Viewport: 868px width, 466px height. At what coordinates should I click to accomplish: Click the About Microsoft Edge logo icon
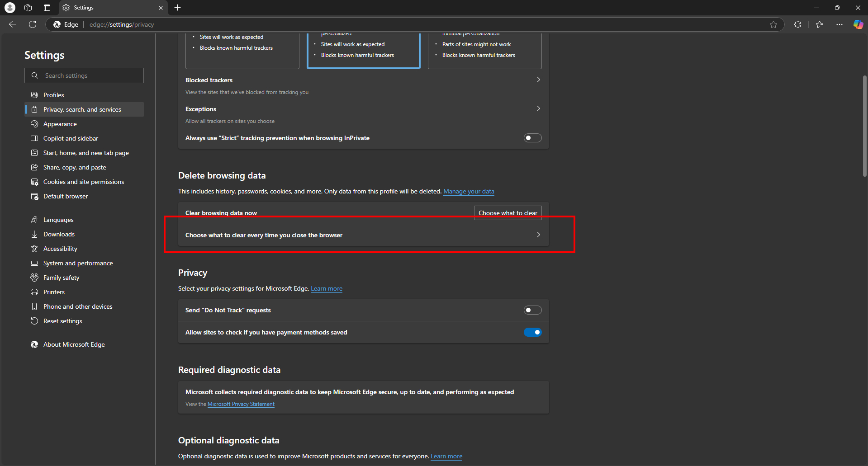point(34,344)
